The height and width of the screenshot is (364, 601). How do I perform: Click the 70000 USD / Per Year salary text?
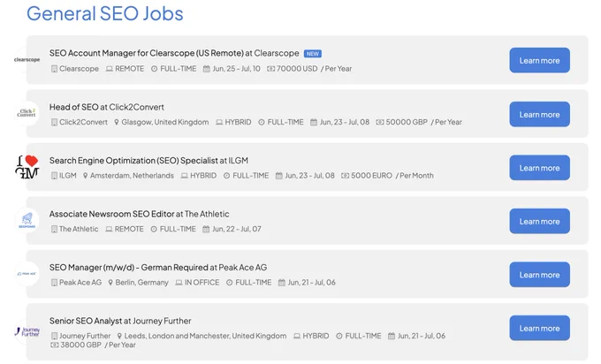pyautogui.click(x=314, y=69)
